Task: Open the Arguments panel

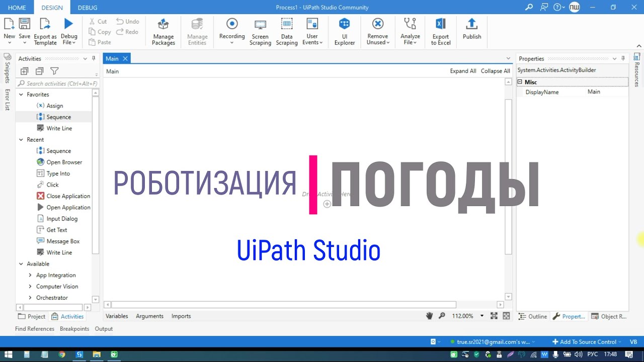Action: click(149, 316)
